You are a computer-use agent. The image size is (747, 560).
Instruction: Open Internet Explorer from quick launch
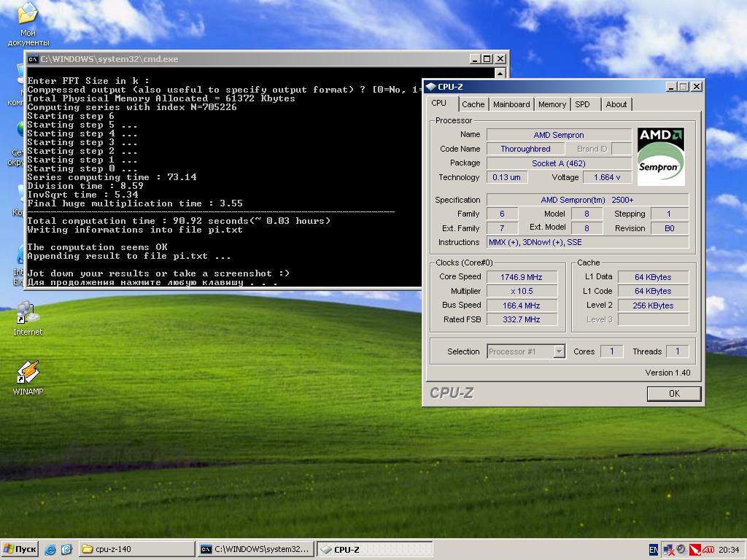(50, 549)
